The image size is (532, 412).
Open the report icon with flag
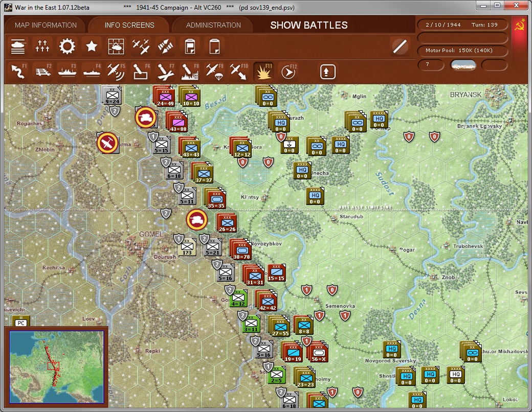pos(190,47)
